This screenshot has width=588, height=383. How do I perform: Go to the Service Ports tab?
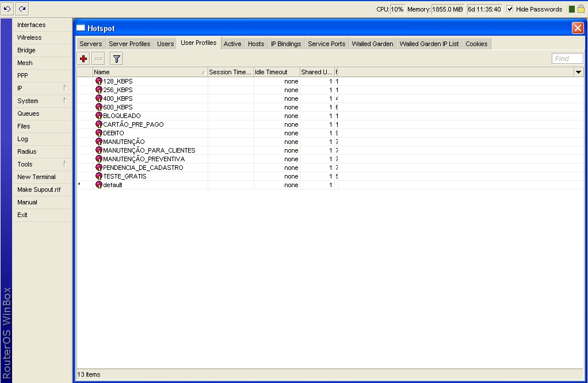click(x=327, y=44)
